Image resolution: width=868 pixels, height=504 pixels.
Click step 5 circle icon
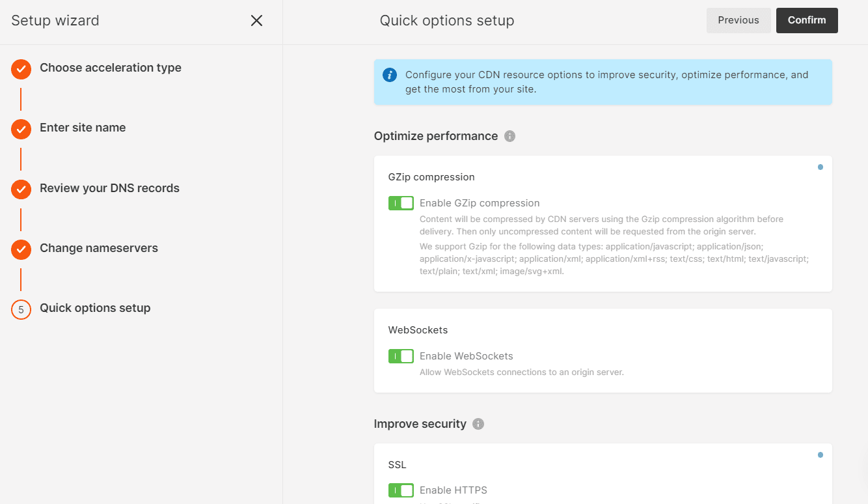click(21, 309)
